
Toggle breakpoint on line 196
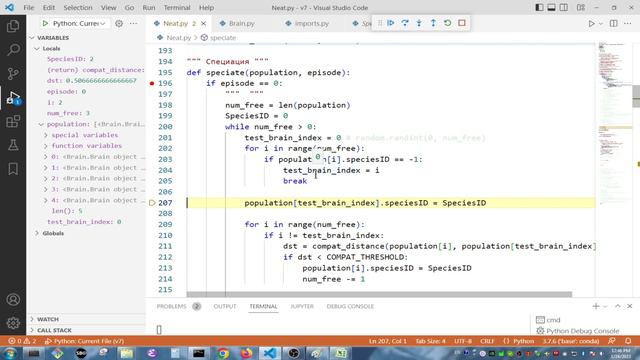(x=152, y=83)
